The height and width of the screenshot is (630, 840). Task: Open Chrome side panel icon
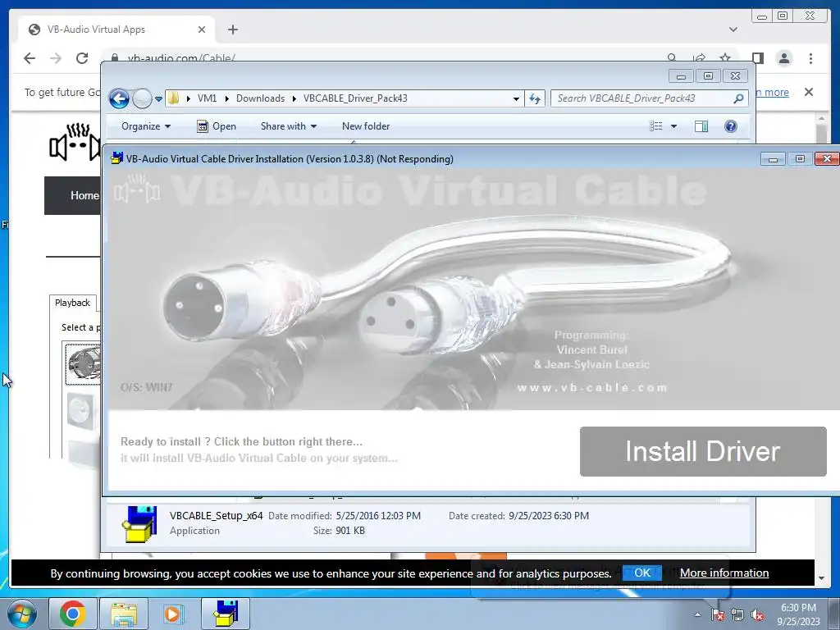coord(757,58)
